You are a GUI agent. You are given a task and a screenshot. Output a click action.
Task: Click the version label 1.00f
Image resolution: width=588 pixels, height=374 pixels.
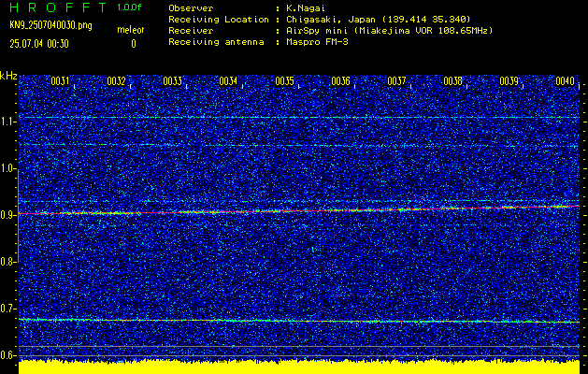tap(129, 7)
